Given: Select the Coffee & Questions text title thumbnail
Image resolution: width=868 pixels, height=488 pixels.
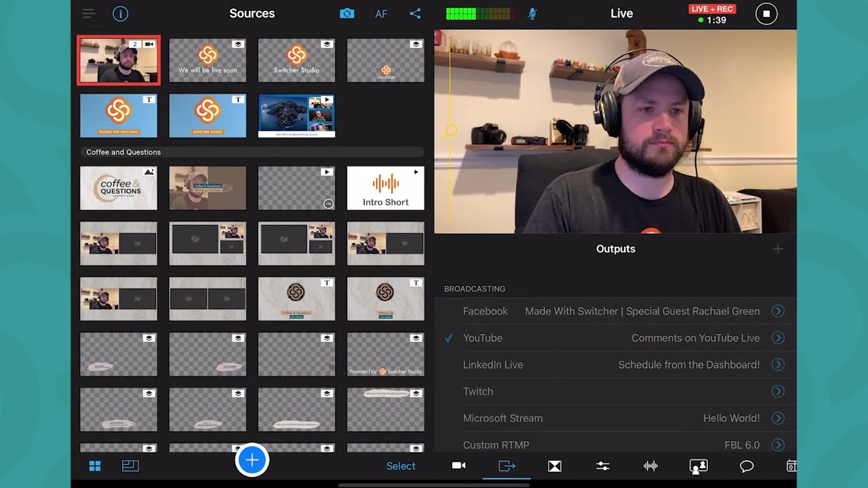Looking at the screenshot, I should click(296, 299).
